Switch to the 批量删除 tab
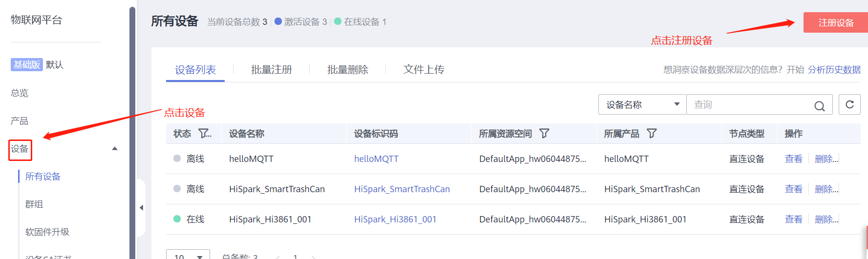 tap(347, 70)
